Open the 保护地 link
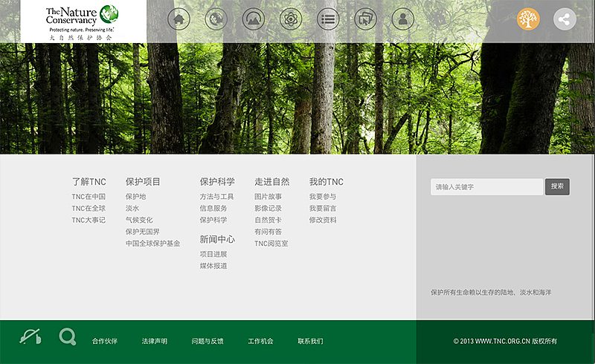The width and height of the screenshot is (595, 364). (136, 197)
